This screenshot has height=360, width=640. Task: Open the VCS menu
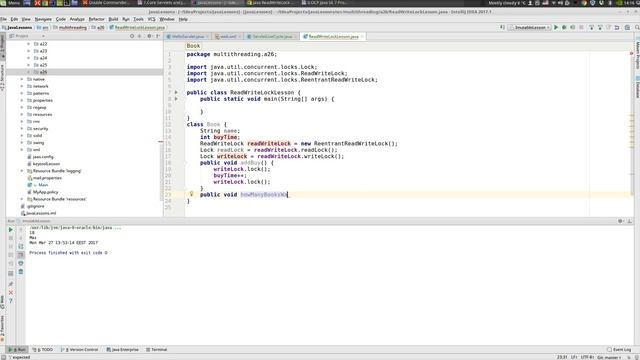[x=151, y=19]
